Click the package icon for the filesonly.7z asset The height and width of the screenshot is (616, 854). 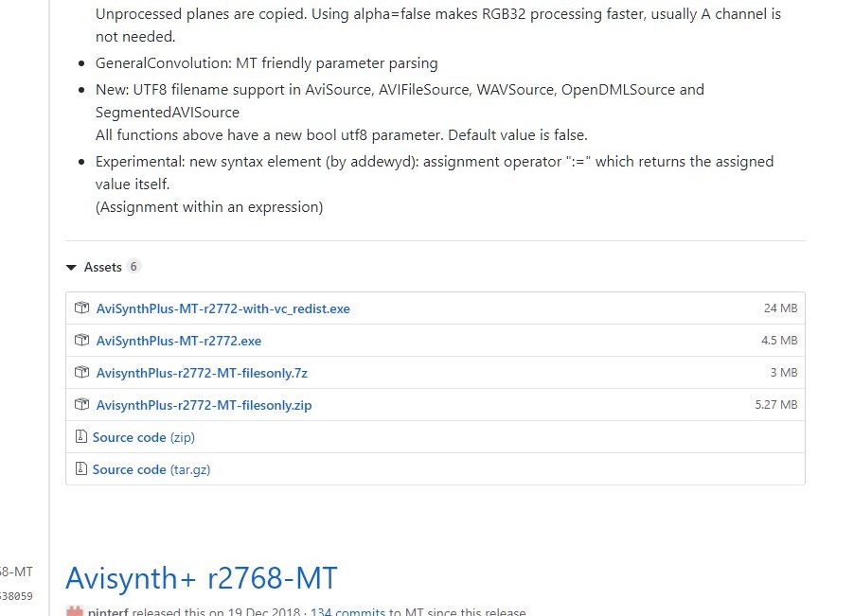click(x=82, y=373)
